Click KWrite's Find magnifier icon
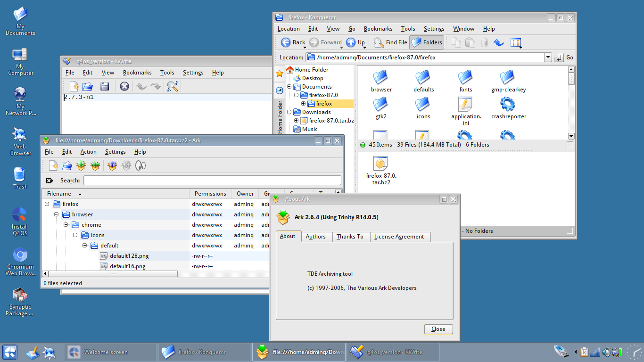The width and height of the screenshot is (644, 362). pyautogui.click(x=173, y=86)
